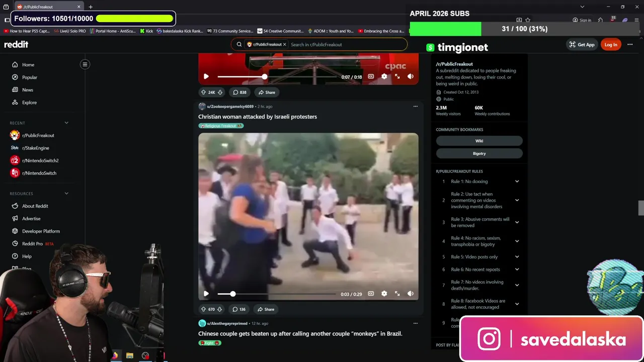This screenshot has height=362, width=644.
Task: Toggle captions on the top video
Action: tap(371, 76)
